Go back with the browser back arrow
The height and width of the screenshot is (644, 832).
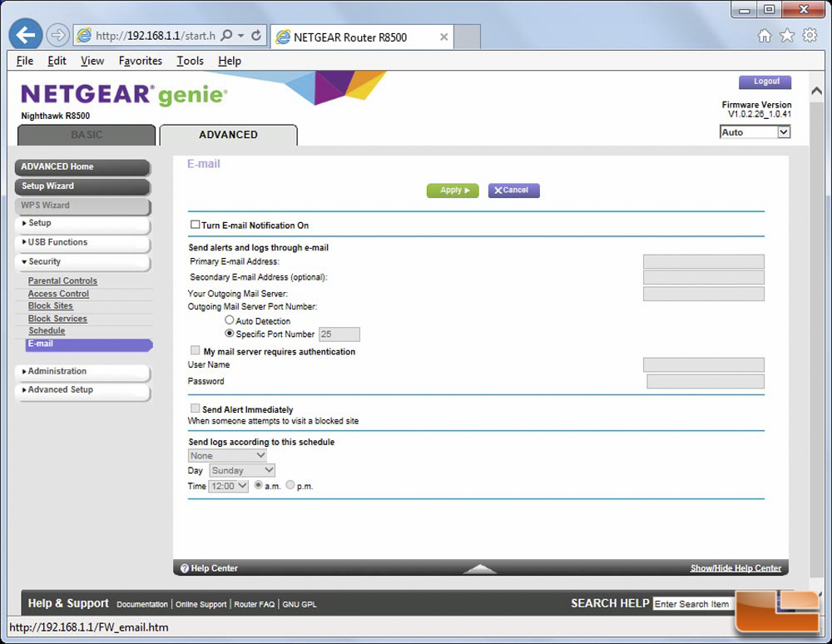pyautogui.click(x=26, y=35)
